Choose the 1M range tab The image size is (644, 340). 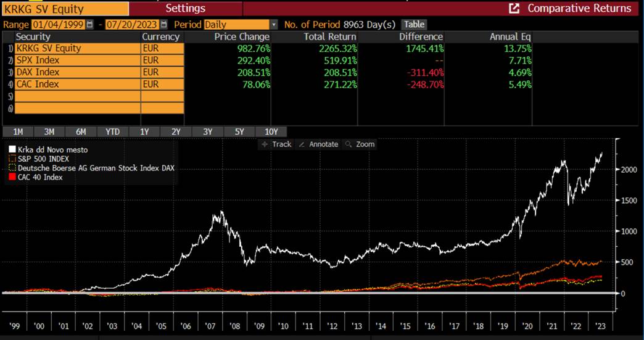click(18, 131)
